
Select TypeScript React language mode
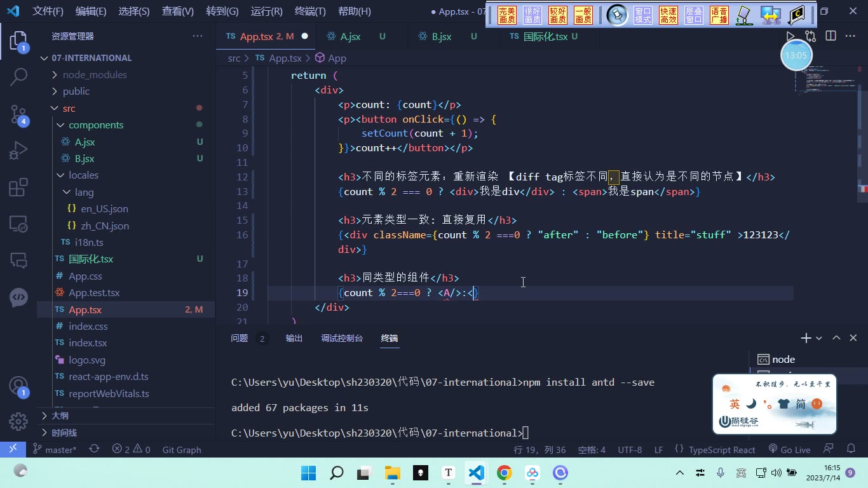(722, 449)
